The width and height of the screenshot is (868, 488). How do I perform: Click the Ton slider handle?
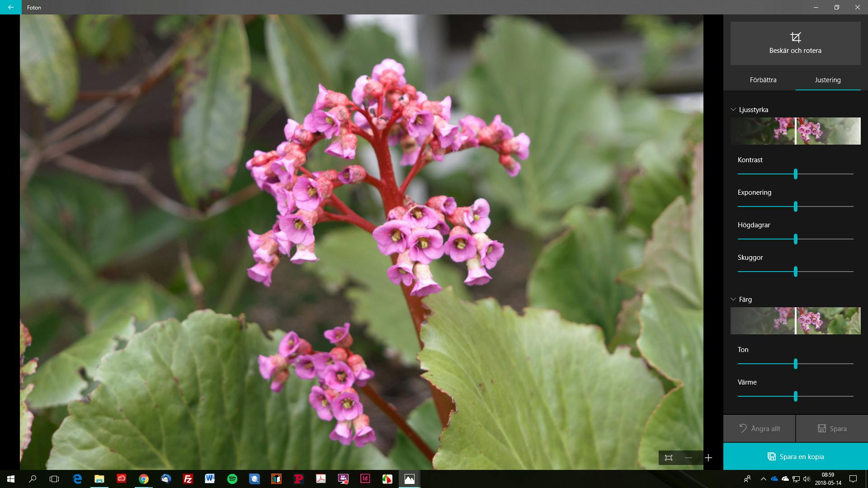pyautogui.click(x=795, y=364)
